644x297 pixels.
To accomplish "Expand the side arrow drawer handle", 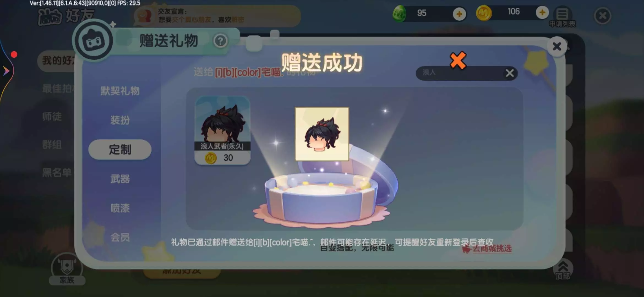I will click(6, 71).
